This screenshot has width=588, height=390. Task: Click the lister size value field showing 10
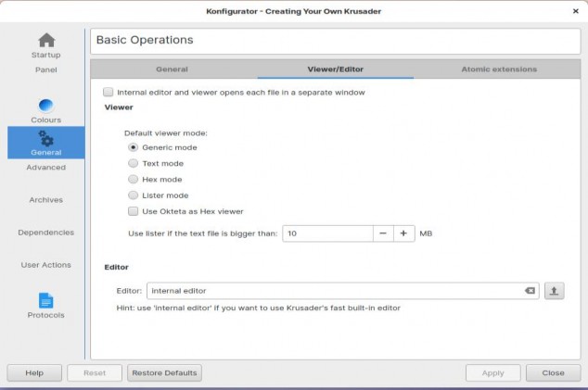tap(327, 233)
